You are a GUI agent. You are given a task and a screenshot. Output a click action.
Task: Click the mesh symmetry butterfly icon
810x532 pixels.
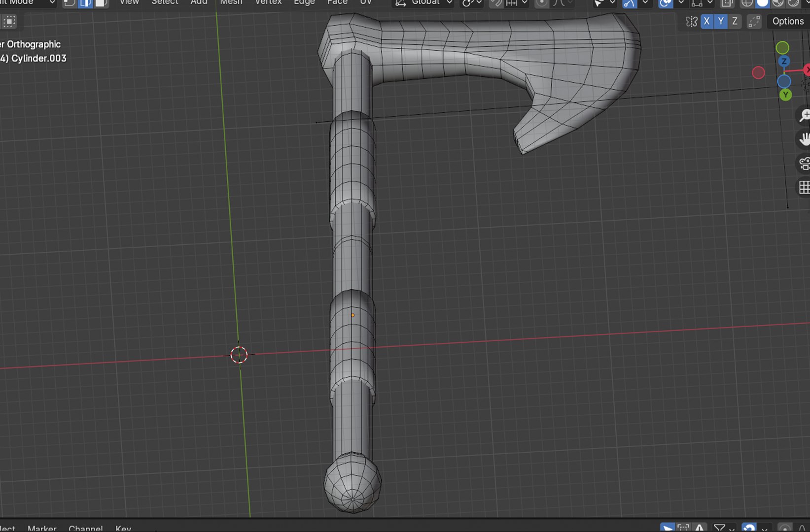pyautogui.click(x=691, y=21)
